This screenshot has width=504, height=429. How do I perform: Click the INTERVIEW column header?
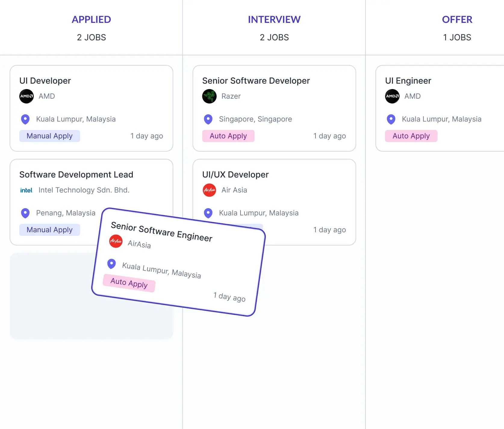274,19
